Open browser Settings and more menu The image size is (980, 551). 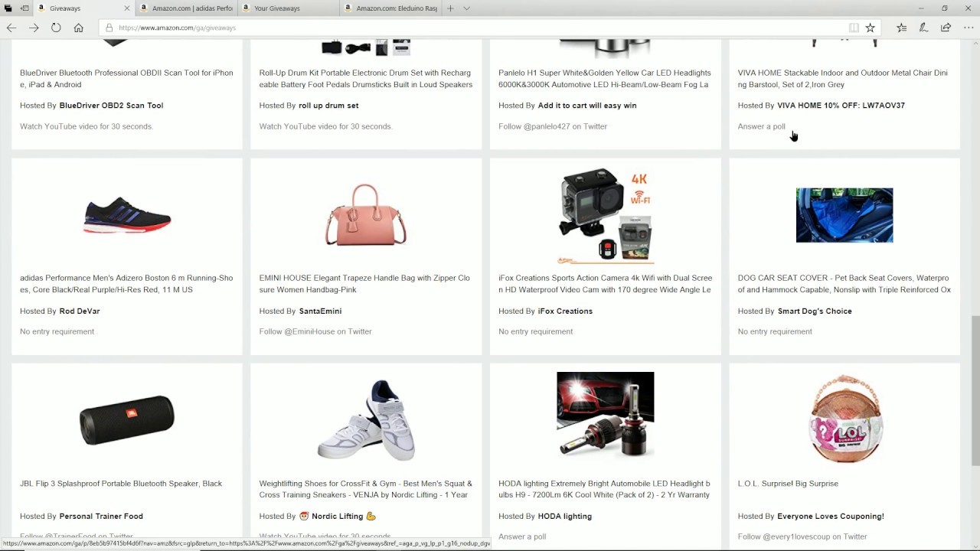(x=969, y=28)
